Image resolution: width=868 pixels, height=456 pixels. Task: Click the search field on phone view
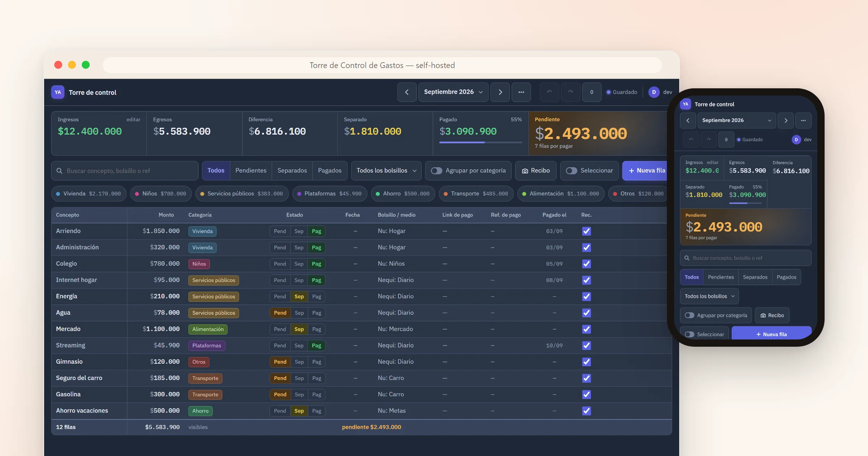[745, 258]
